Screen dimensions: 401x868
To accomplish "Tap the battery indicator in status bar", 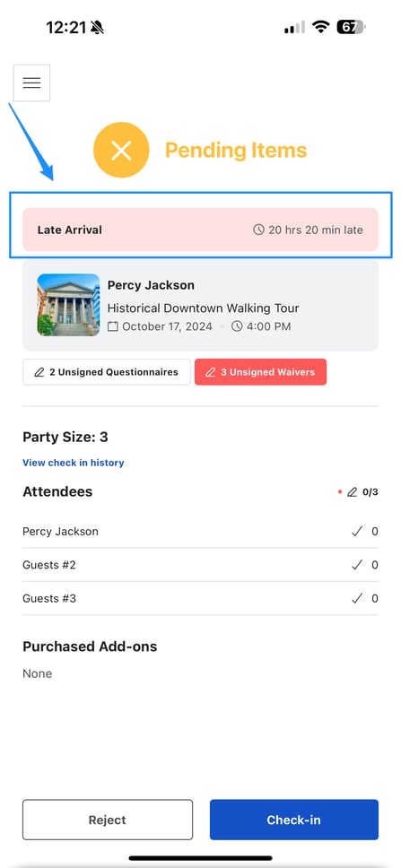I will point(351,27).
